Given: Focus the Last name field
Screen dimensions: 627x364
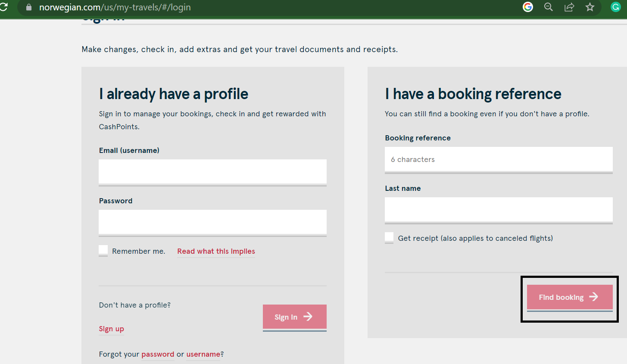Looking at the screenshot, I should click(499, 210).
